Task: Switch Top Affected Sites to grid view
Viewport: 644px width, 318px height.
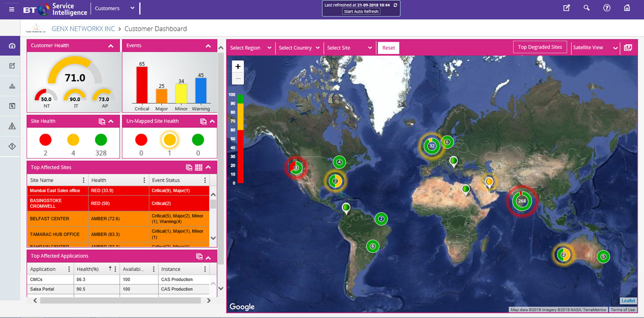Action: pos(199,168)
